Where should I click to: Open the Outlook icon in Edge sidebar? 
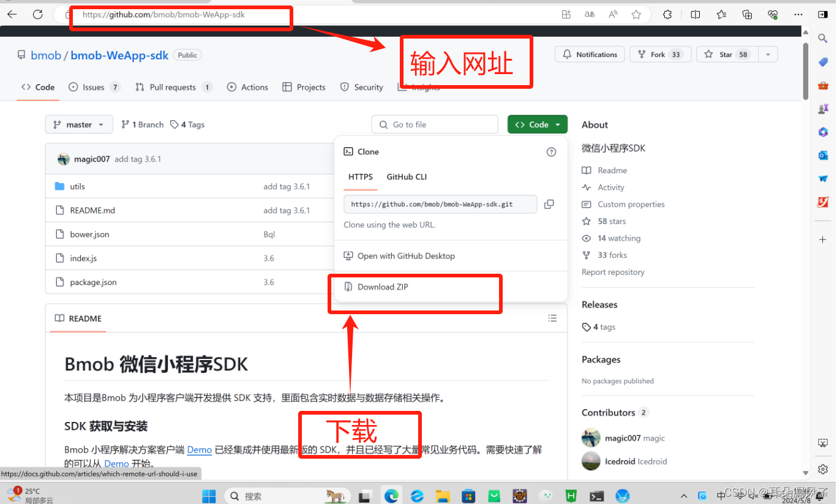coord(823,156)
